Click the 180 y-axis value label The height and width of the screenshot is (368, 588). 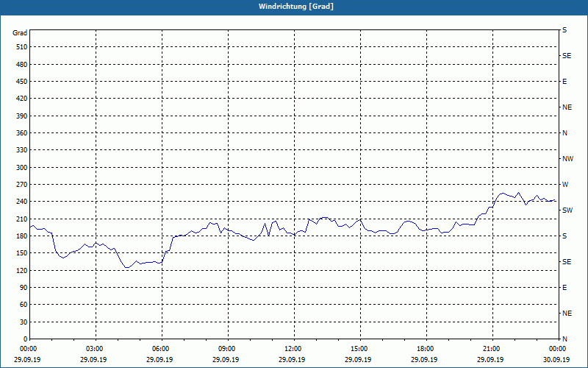[x=22, y=236]
